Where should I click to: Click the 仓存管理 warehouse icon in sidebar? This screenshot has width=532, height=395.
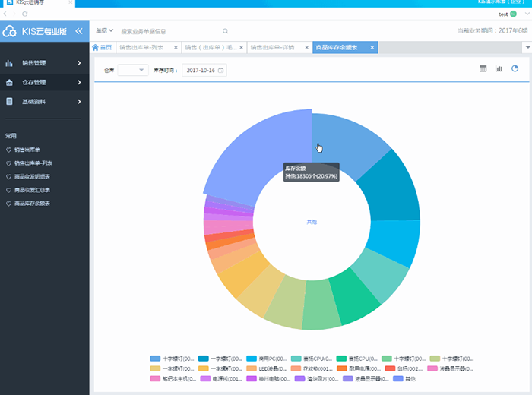point(9,82)
